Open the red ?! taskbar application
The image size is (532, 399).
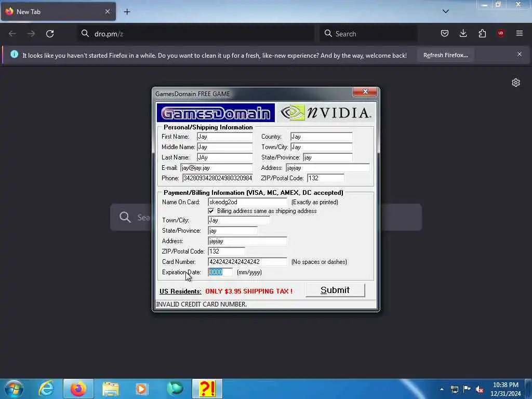point(207,389)
